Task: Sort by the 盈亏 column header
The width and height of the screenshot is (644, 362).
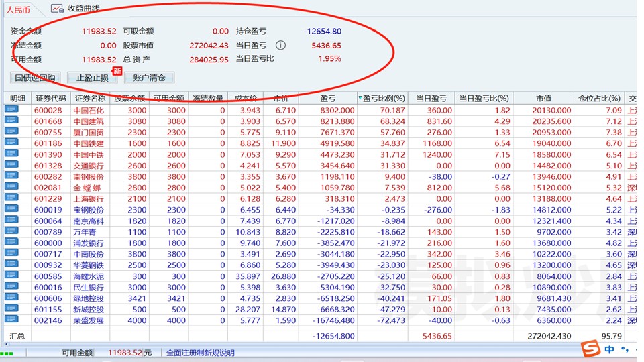Action: tap(328, 98)
